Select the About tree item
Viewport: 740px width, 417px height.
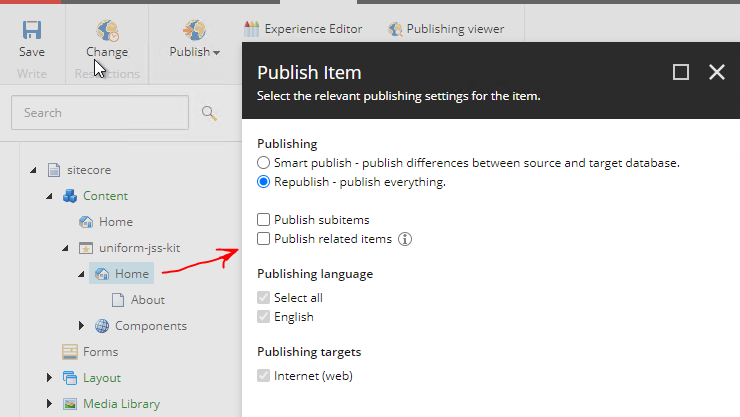(x=148, y=300)
